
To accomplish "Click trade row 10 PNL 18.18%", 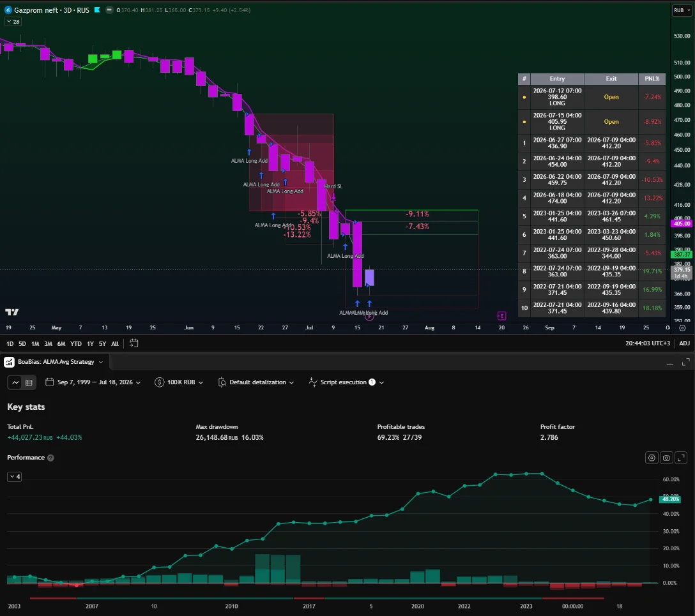I will click(x=652, y=308).
